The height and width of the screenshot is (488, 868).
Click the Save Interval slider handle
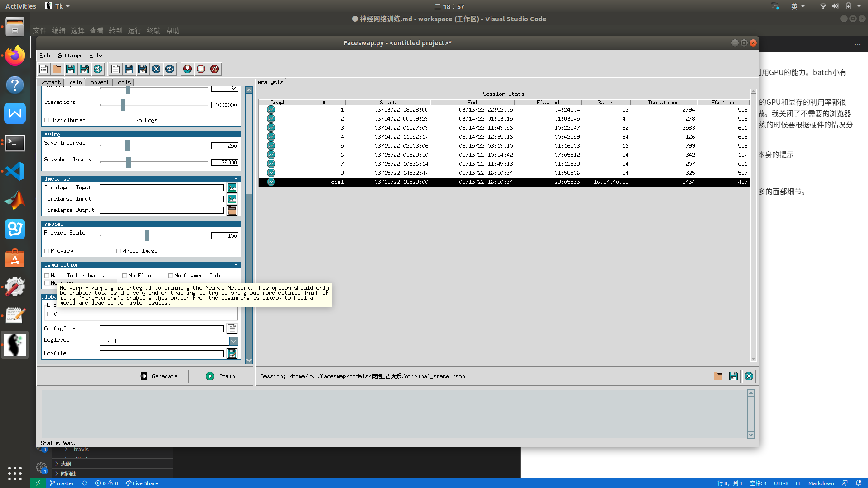tap(127, 145)
